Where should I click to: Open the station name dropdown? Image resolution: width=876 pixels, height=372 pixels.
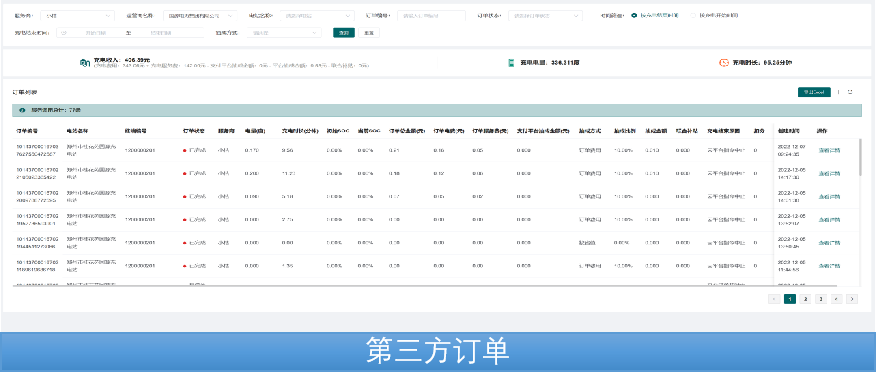point(317,16)
